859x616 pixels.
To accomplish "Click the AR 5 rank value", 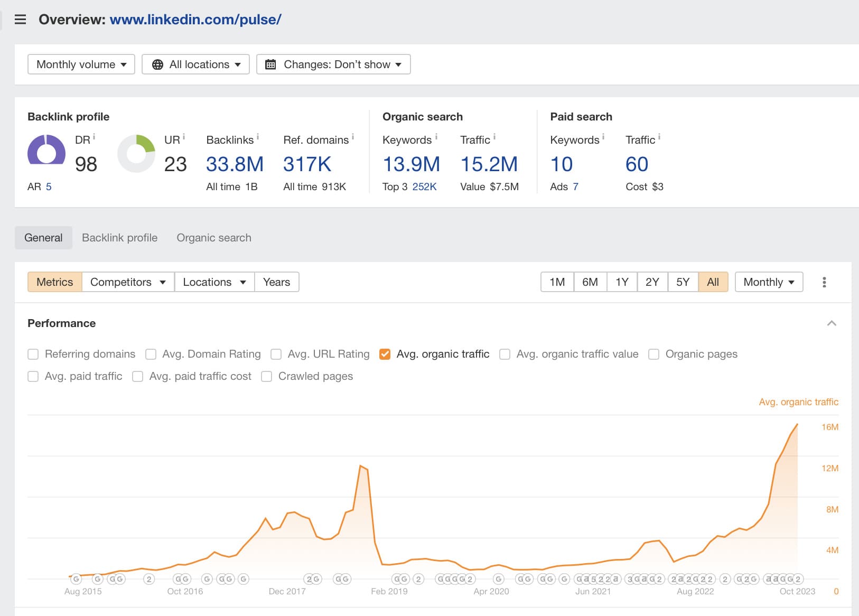I will pyautogui.click(x=49, y=187).
